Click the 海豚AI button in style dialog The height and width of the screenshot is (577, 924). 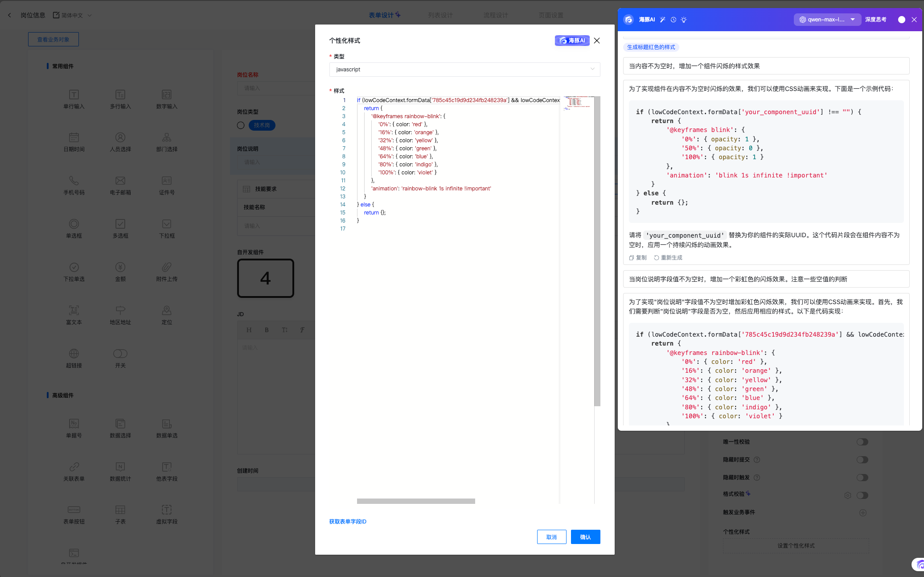(572, 41)
